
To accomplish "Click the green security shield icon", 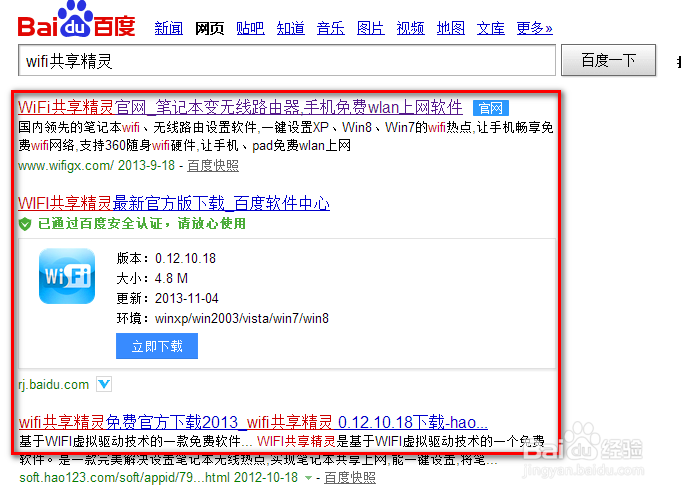I will coord(25,224).
